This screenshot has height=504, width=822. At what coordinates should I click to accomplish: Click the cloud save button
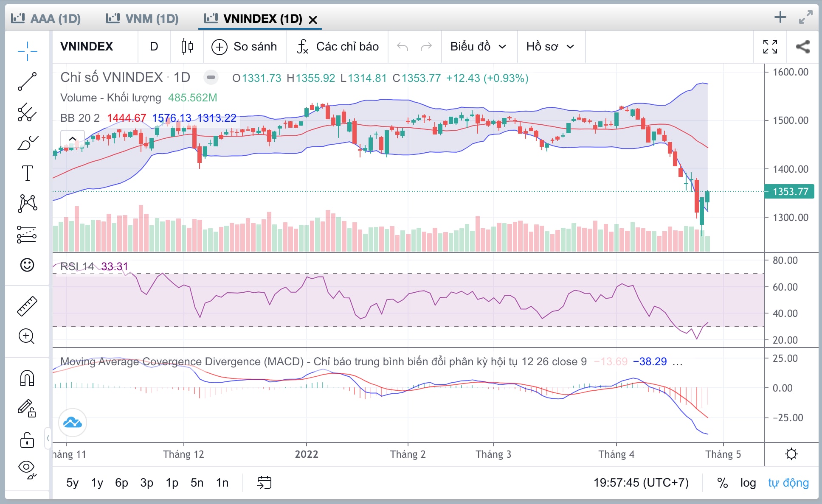click(x=73, y=423)
